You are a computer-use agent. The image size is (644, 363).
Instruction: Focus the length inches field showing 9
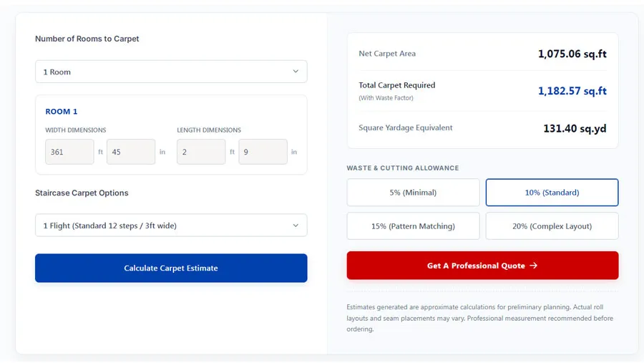[x=263, y=152]
